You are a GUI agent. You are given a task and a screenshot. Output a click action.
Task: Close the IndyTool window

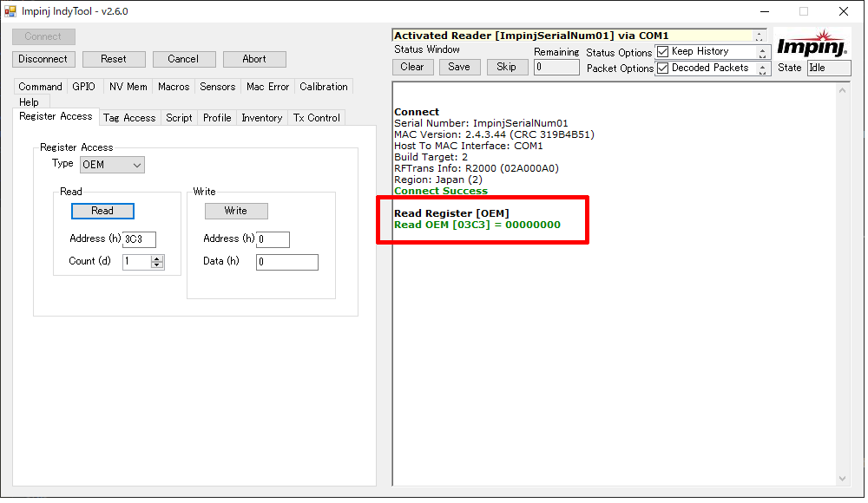[x=844, y=11]
